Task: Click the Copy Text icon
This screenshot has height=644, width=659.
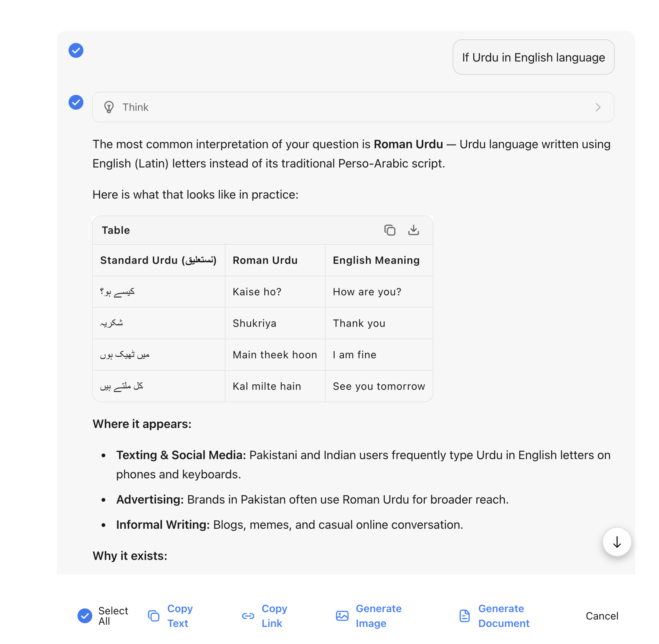Action: tap(154, 616)
